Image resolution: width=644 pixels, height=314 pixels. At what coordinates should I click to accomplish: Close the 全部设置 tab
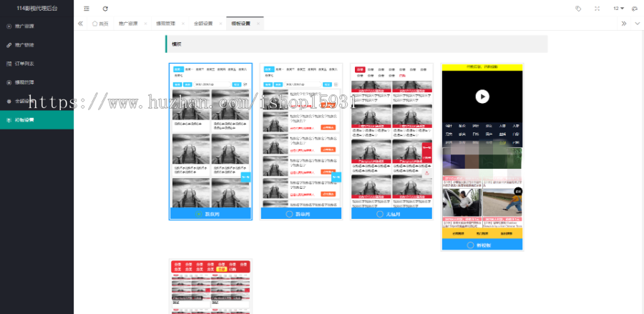pos(220,24)
